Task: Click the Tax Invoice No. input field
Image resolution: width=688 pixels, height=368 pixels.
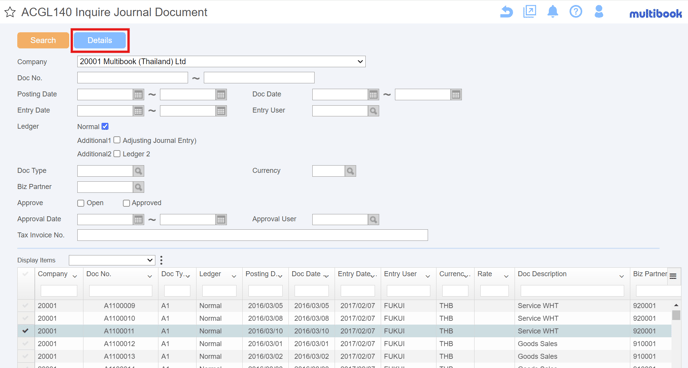Action: 252,235
